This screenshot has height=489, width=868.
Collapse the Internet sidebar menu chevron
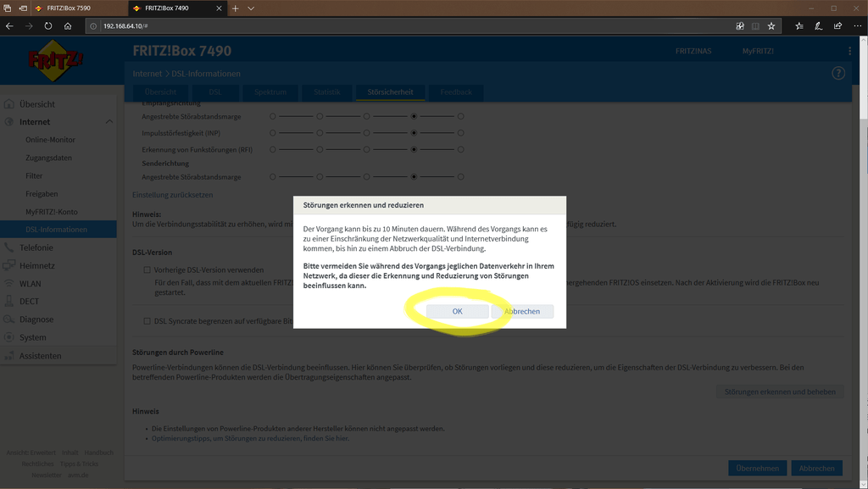coord(109,122)
